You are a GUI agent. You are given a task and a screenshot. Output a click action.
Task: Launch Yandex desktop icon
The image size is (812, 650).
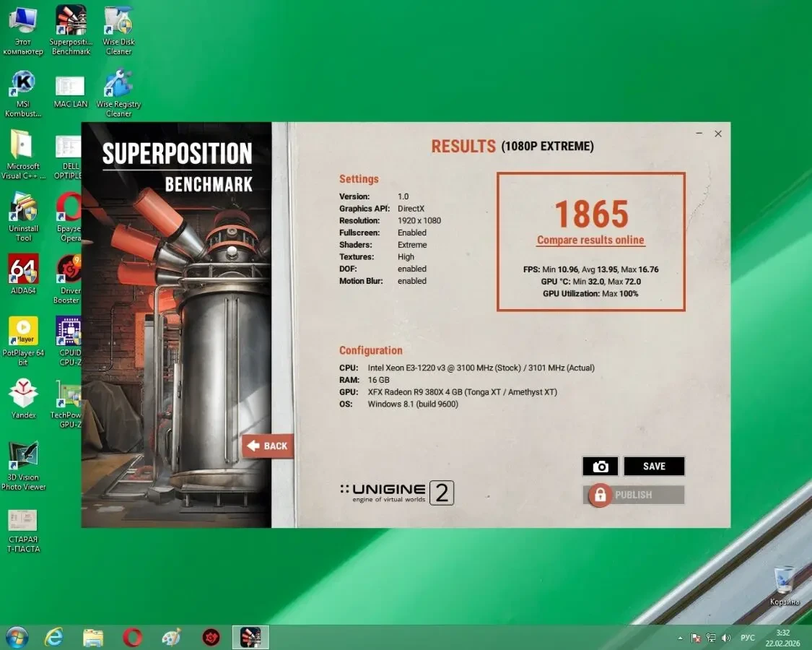(23, 399)
